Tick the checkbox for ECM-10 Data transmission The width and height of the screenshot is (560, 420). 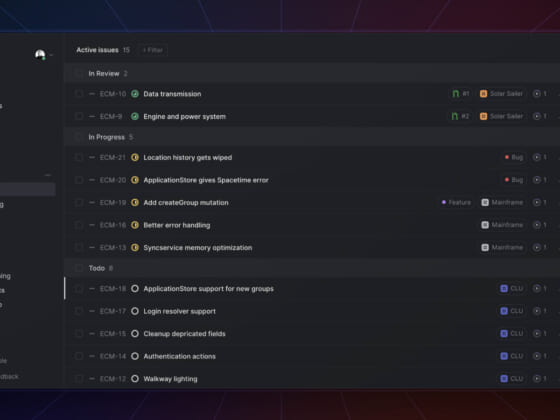tap(79, 94)
